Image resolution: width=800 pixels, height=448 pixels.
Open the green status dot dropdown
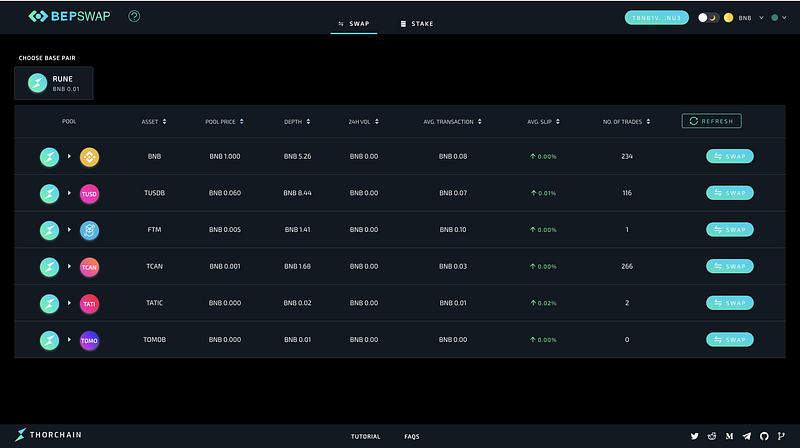pyautogui.click(x=779, y=18)
